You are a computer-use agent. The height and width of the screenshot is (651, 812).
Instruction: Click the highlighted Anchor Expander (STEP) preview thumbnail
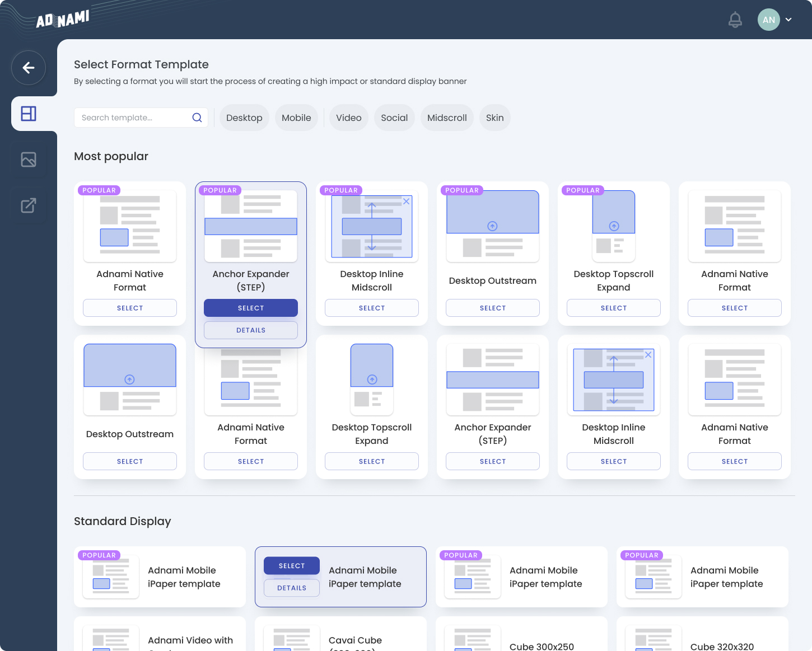[251, 226]
